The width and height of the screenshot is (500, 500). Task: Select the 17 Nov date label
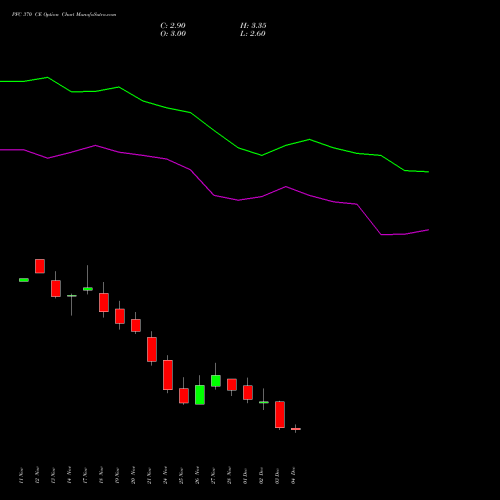click(85, 476)
